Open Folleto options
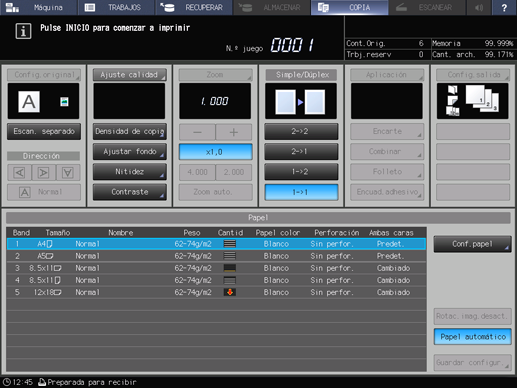This screenshot has width=517, height=388. coord(387,172)
